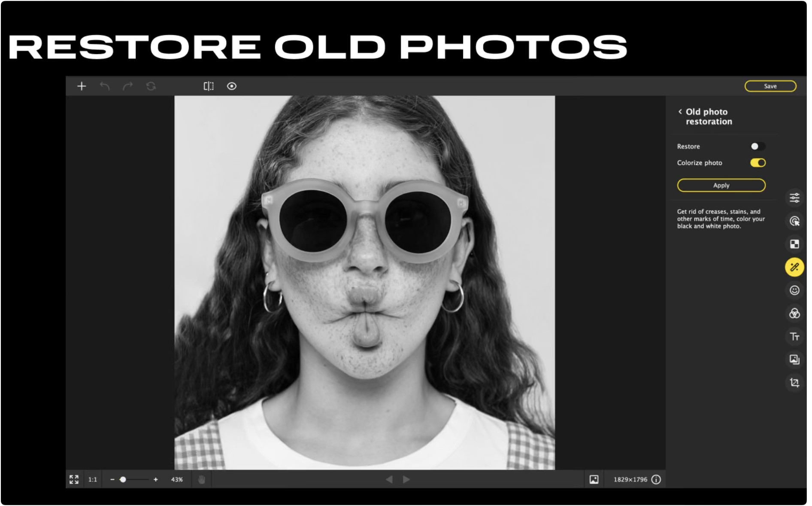Click the Save button
This screenshot has width=812, height=506.
[770, 86]
